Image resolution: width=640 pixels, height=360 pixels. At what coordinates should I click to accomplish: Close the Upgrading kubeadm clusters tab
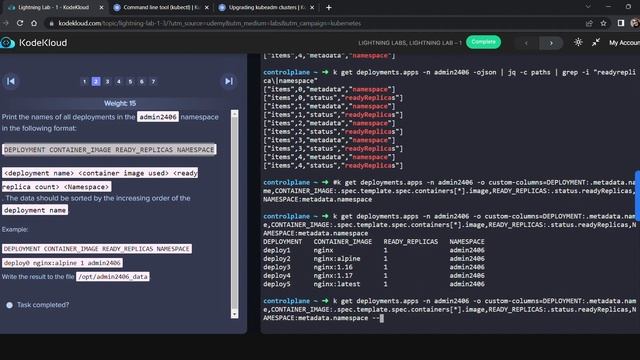(312, 7)
